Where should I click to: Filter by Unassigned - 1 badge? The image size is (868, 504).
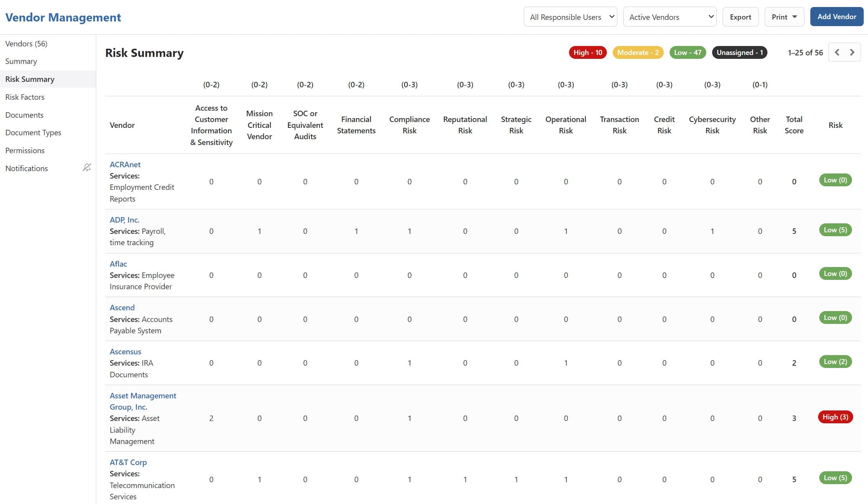pos(739,53)
